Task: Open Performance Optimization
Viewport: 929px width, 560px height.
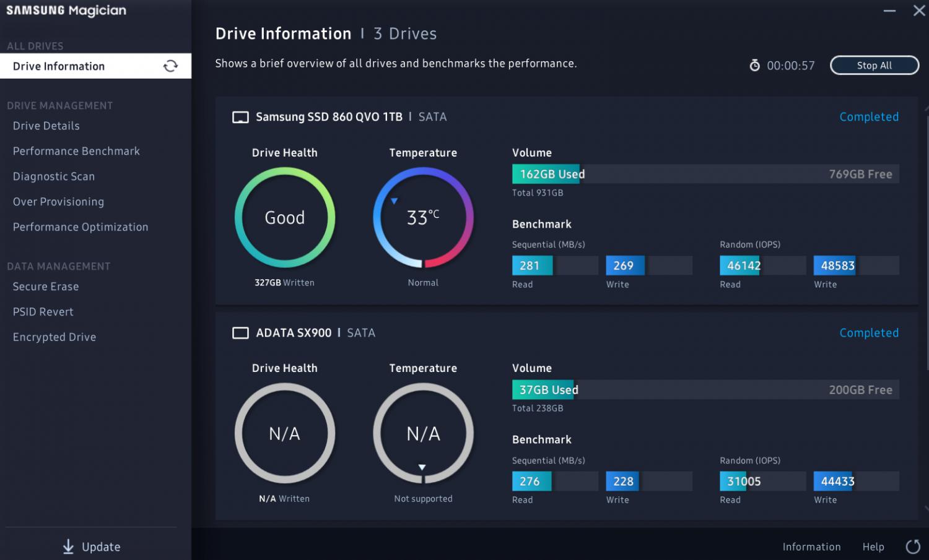Action: pyautogui.click(x=81, y=227)
